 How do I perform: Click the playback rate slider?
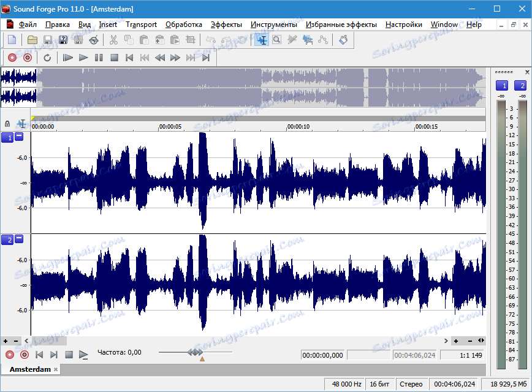click(x=195, y=353)
